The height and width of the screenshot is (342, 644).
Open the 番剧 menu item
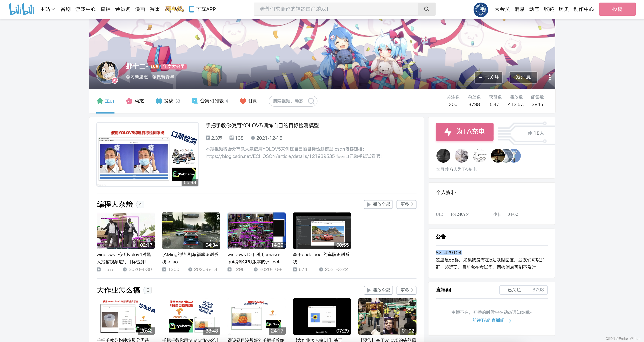[x=65, y=9]
